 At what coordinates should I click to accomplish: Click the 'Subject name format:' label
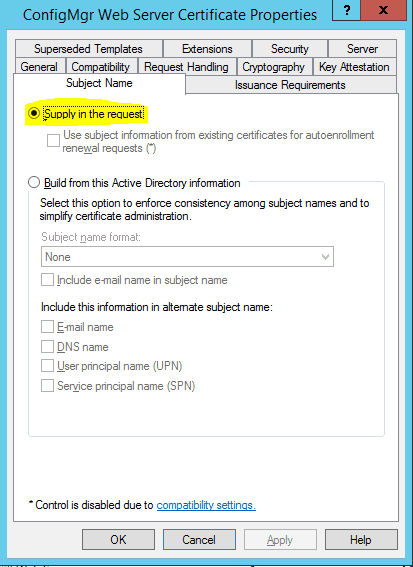coord(91,237)
